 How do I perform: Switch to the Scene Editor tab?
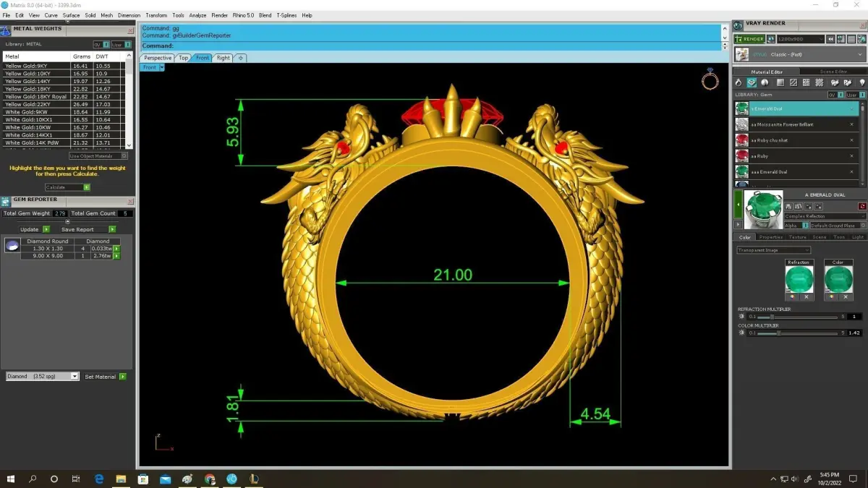click(x=833, y=72)
